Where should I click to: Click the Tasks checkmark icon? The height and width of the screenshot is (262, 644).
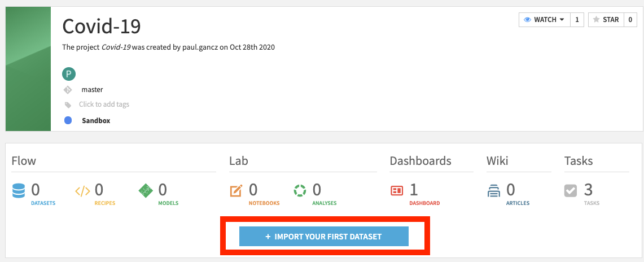571,191
